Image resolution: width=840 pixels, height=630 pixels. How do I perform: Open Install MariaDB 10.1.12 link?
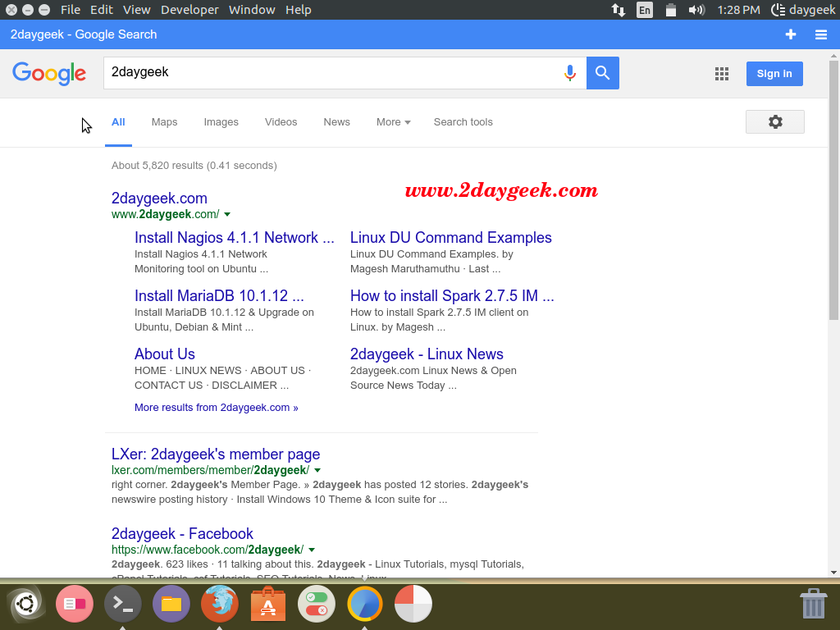coord(219,295)
